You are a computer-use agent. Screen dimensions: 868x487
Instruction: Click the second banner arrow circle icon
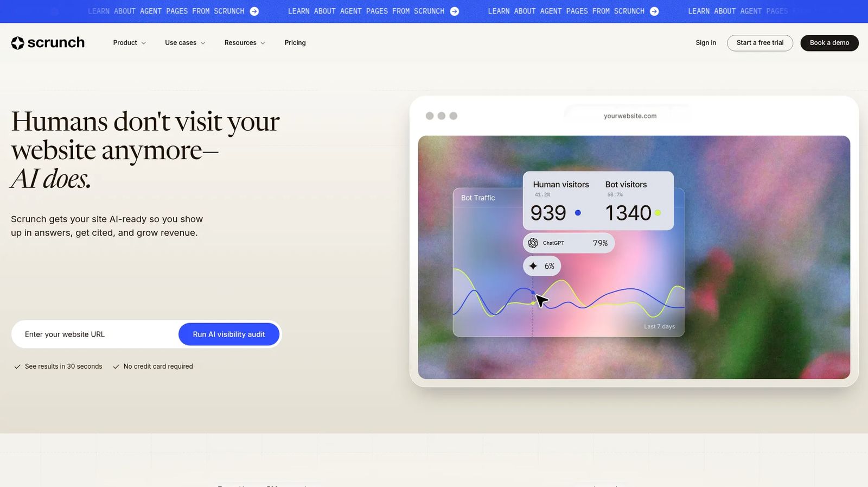pyautogui.click(x=455, y=11)
